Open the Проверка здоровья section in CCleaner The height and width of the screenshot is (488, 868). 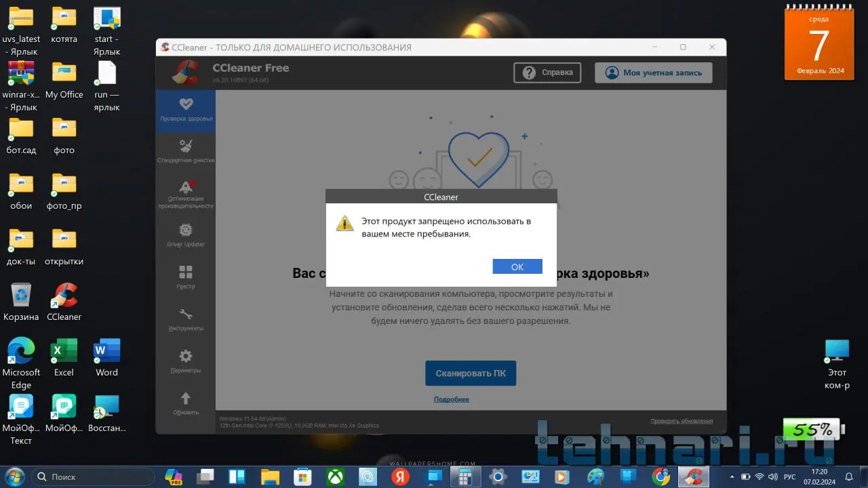(x=186, y=110)
